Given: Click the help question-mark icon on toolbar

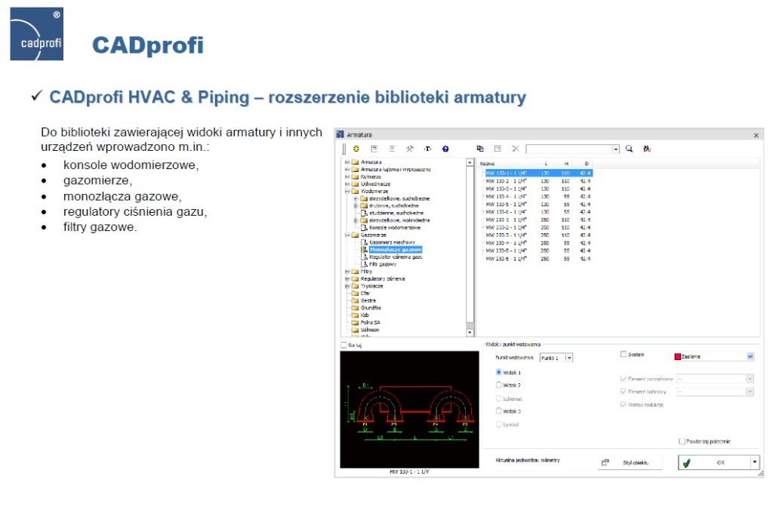Looking at the screenshot, I should pos(445,149).
